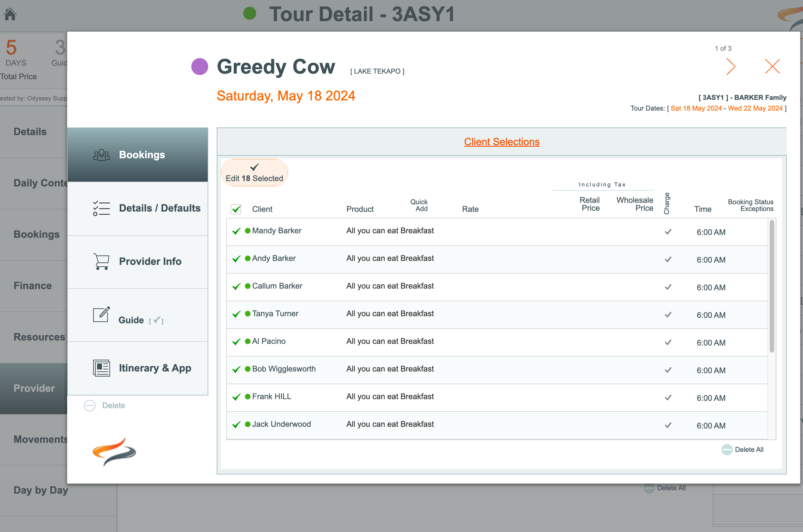Go to next provider with arrow chevron
The width and height of the screenshot is (803, 532).
(731, 67)
